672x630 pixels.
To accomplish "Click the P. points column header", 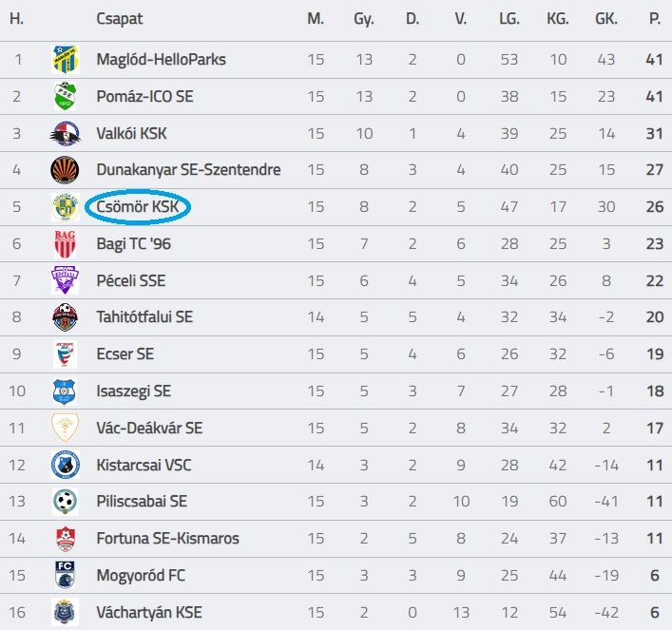I will (654, 19).
